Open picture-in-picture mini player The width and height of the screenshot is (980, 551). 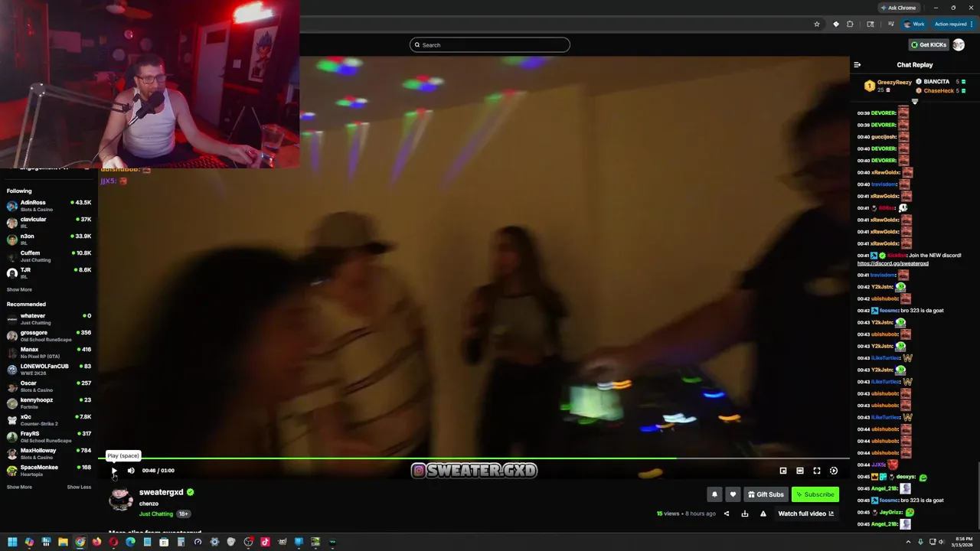(783, 471)
